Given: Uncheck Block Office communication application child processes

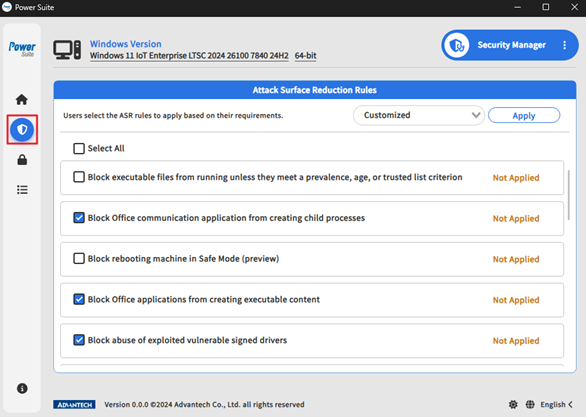Looking at the screenshot, I should 79,218.
